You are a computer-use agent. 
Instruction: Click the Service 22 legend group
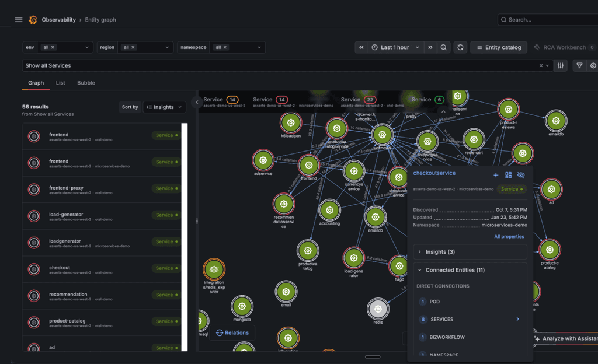point(372,101)
